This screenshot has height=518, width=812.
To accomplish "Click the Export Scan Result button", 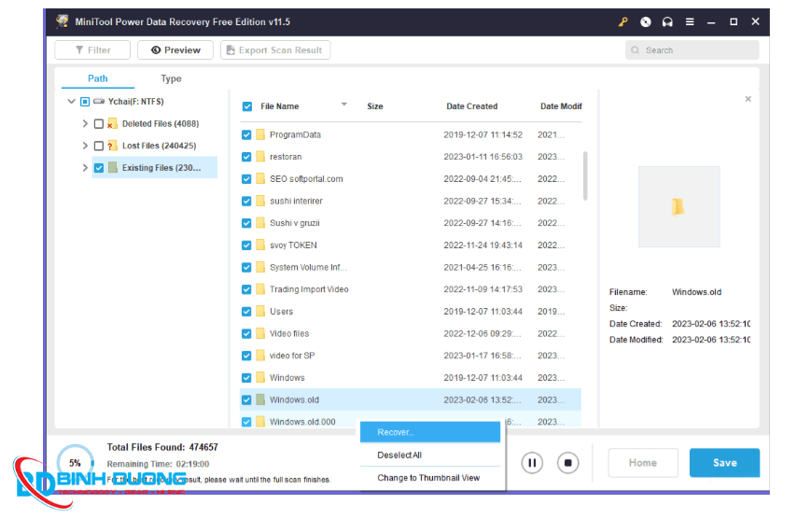I will (x=275, y=50).
